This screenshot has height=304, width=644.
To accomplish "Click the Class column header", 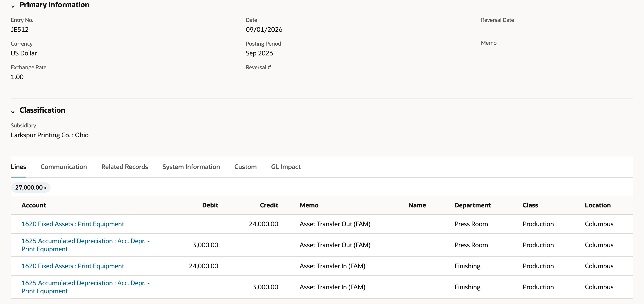I will 530,205.
